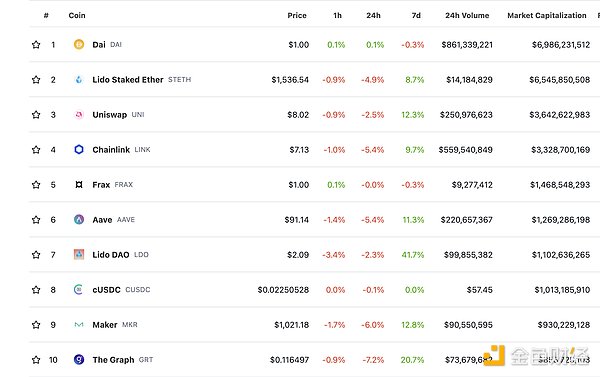Sort by Market Capitalization column header
Viewport: 600px width, 377px height.
tap(546, 15)
